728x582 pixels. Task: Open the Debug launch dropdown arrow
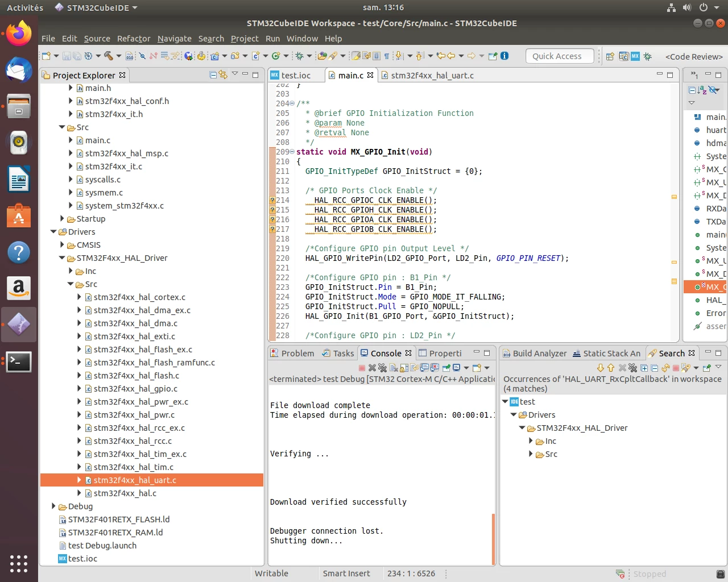point(309,56)
